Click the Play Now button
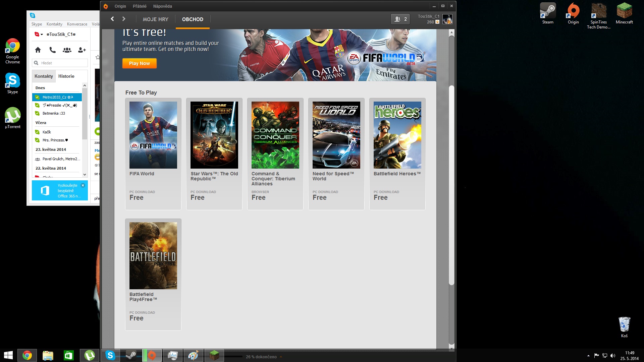This screenshot has height=362, width=644. (x=139, y=63)
